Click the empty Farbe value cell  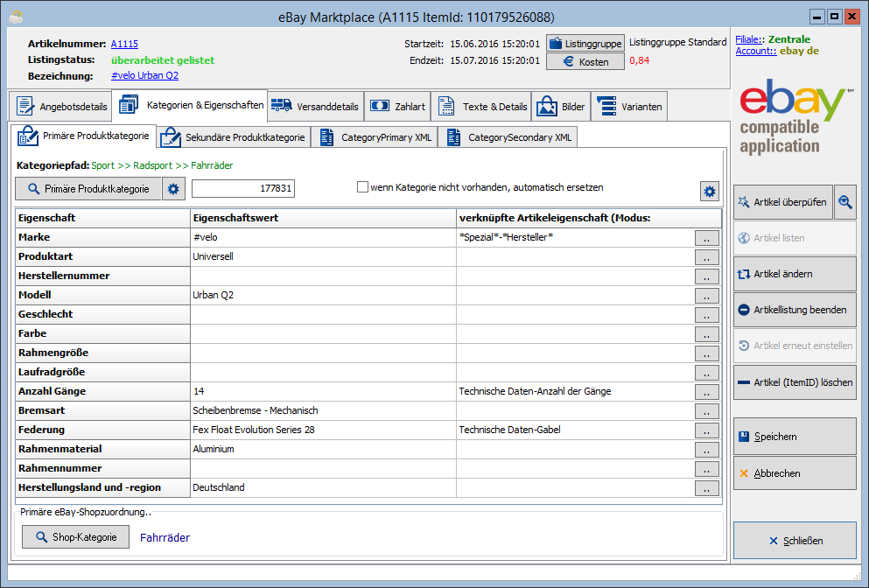[323, 333]
